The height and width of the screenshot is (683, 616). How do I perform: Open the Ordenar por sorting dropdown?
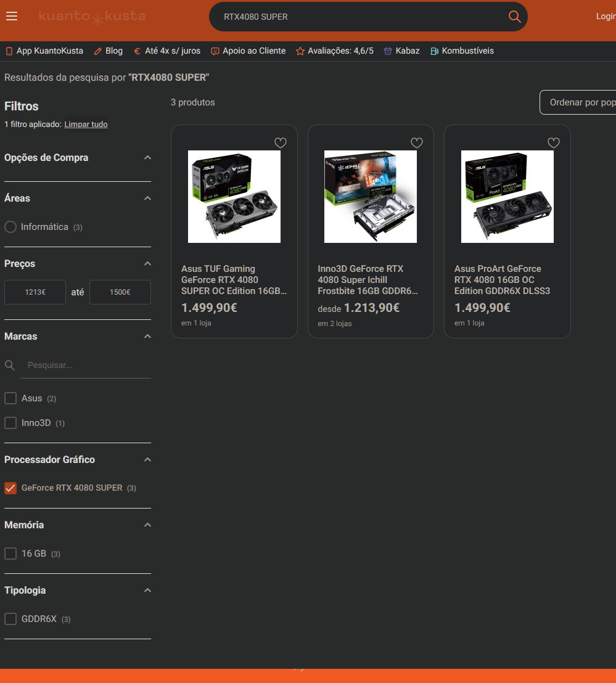click(x=578, y=102)
